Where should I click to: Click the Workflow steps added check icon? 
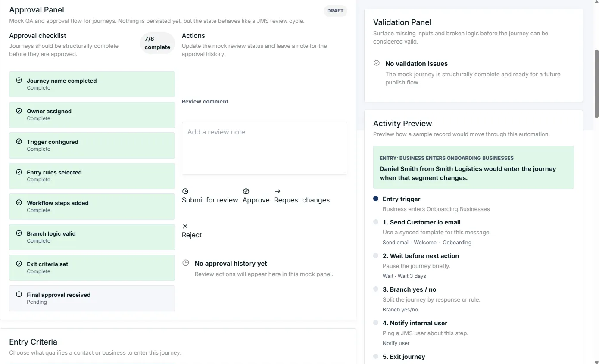click(19, 202)
